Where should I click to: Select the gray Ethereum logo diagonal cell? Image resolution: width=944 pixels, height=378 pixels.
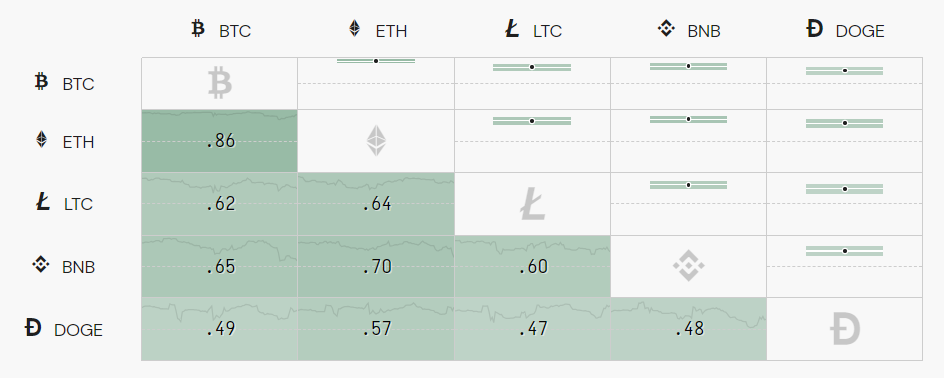pos(376,141)
